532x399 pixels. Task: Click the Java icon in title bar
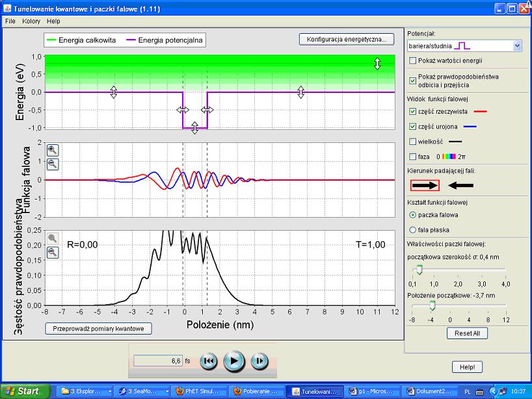[7, 8]
